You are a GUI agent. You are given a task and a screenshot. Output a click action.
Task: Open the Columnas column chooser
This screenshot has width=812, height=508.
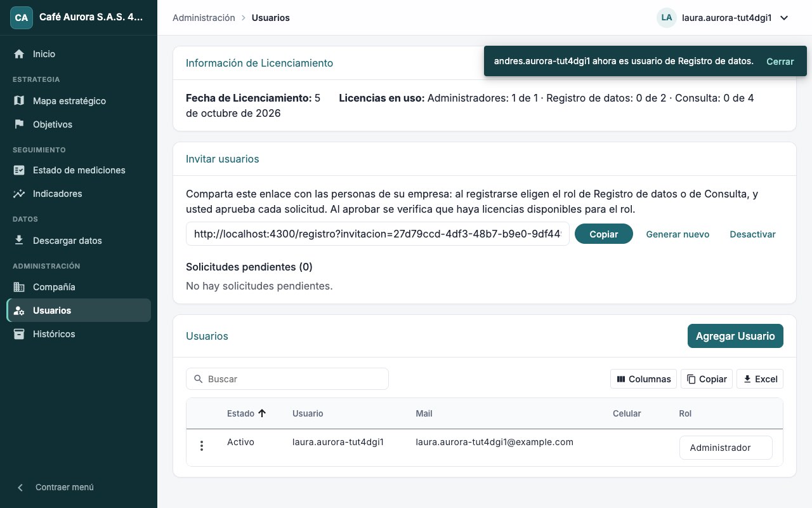(643, 379)
